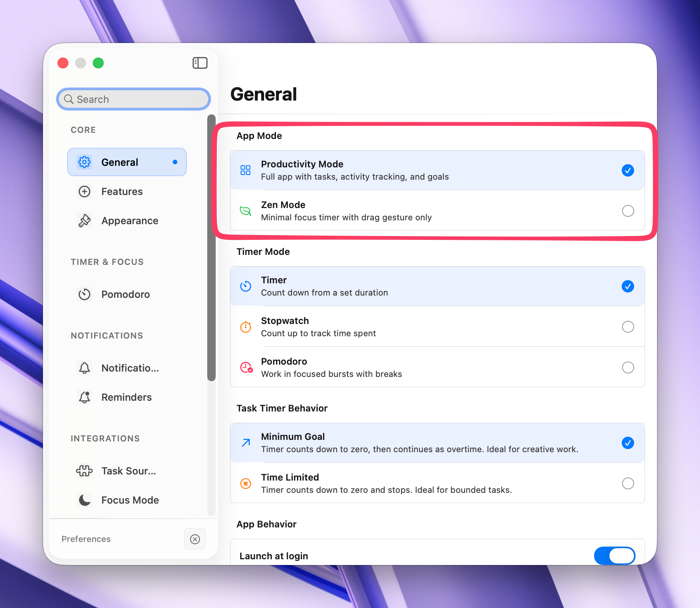Click the sidebar vertical scrollbar

(211, 248)
